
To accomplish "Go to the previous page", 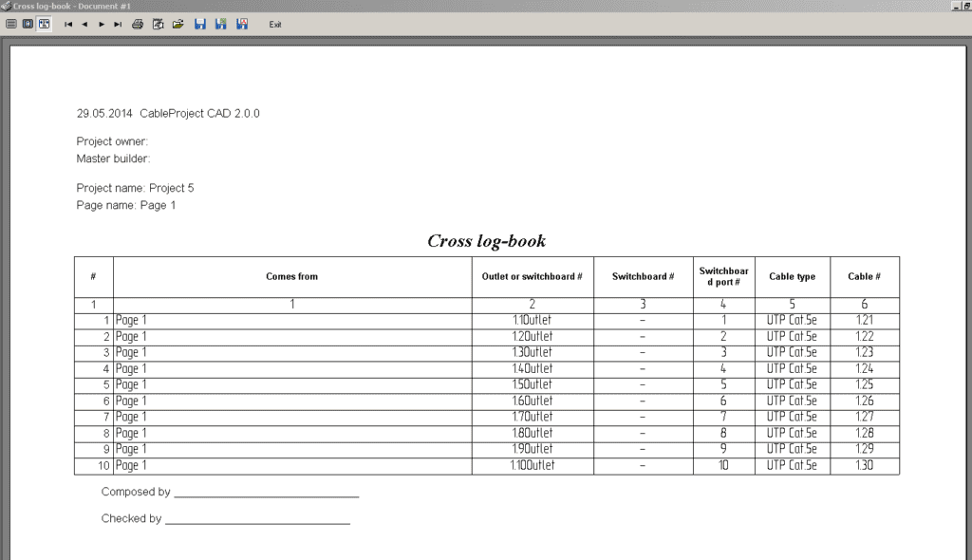I will [x=84, y=24].
